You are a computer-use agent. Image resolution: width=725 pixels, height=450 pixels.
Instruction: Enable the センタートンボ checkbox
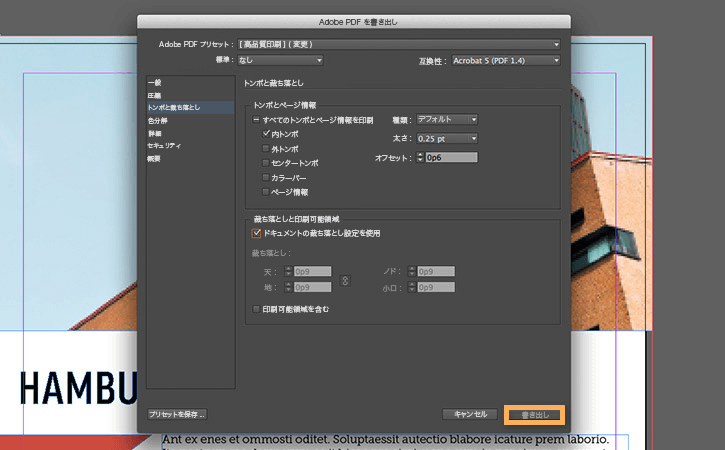point(265,163)
